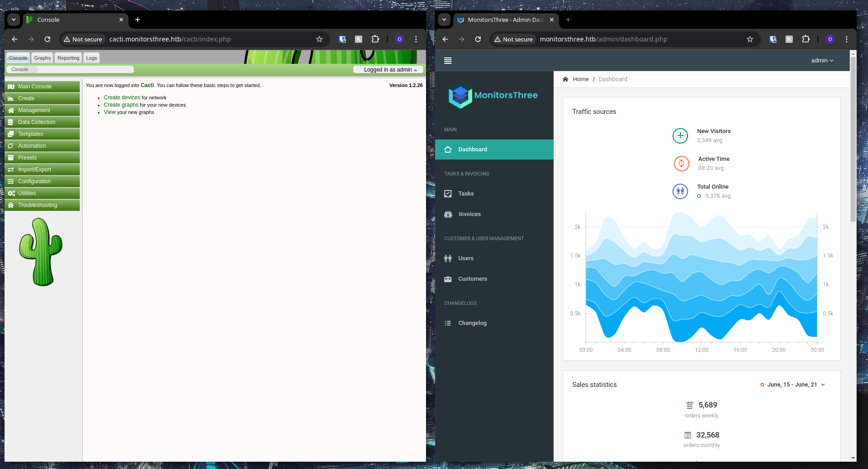The height and width of the screenshot is (469, 868).
Task: Open new tab in Cacti browser window
Action: coord(138,20)
